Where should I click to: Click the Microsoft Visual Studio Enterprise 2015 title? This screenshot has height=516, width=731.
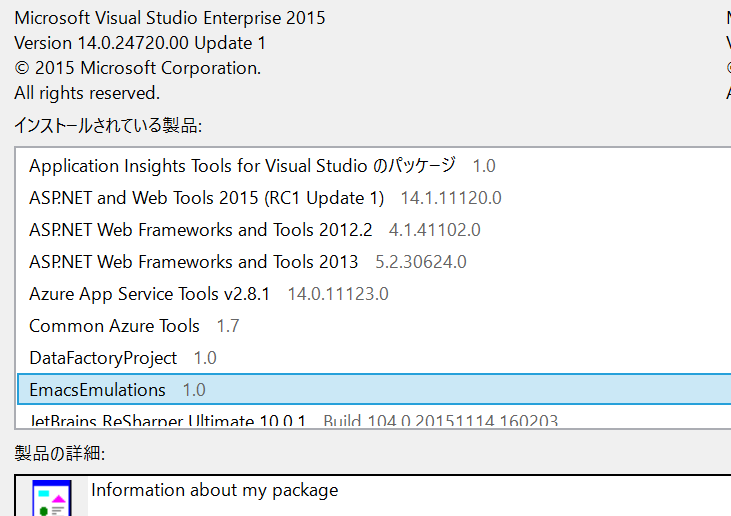[170, 18]
